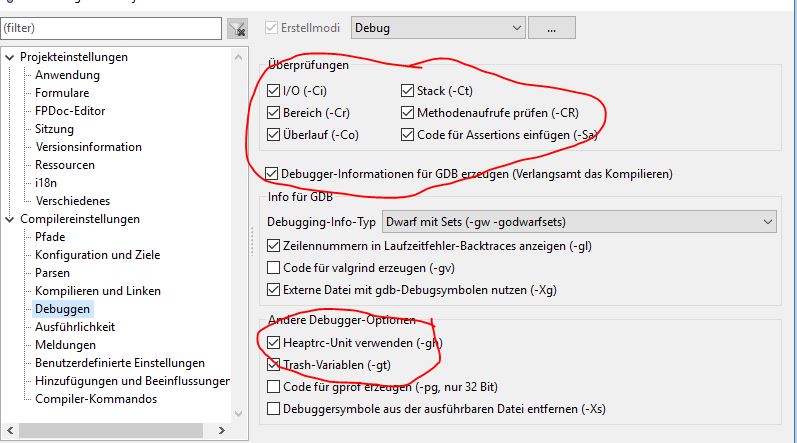Image resolution: width=797 pixels, height=443 pixels.
Task: Select Versionsinformation in the tree
Action: (88, 147)
